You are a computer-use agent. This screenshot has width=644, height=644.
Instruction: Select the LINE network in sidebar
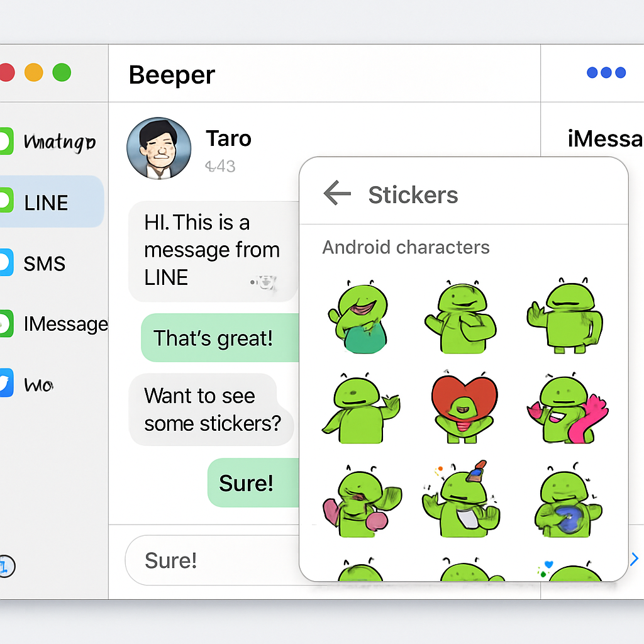coord(51,202)
